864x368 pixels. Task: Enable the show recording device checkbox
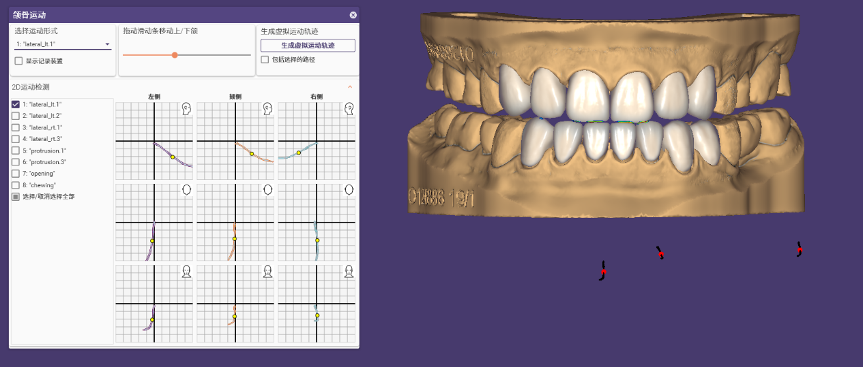point(19,61)
